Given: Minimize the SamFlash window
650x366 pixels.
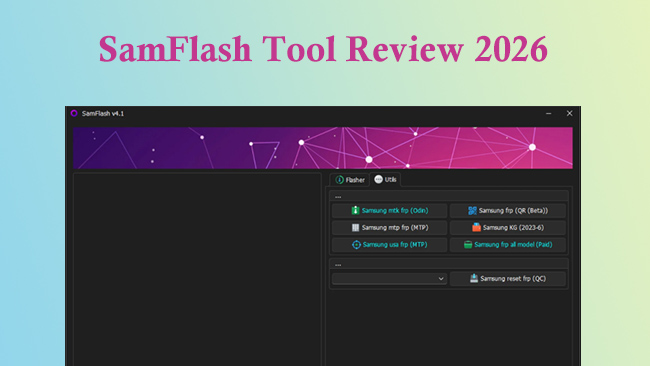Looking at the screenshot, I should 548,113.
